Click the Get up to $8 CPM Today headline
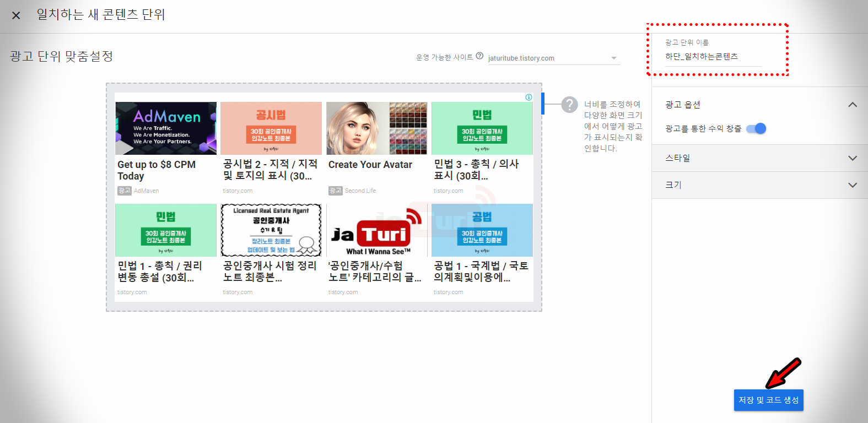Viewport: 868px width, 423px height. pos(157,170)
